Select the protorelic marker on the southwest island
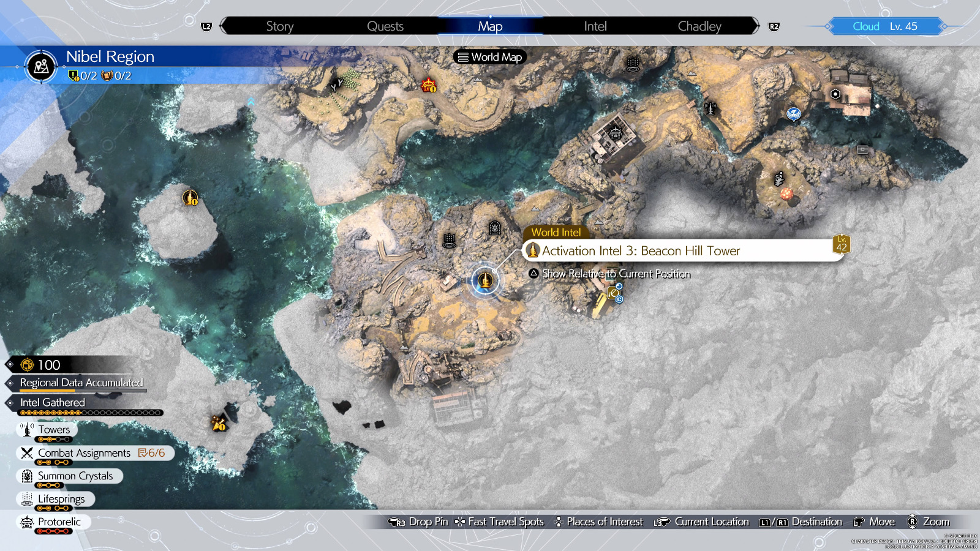 [219, 423]
